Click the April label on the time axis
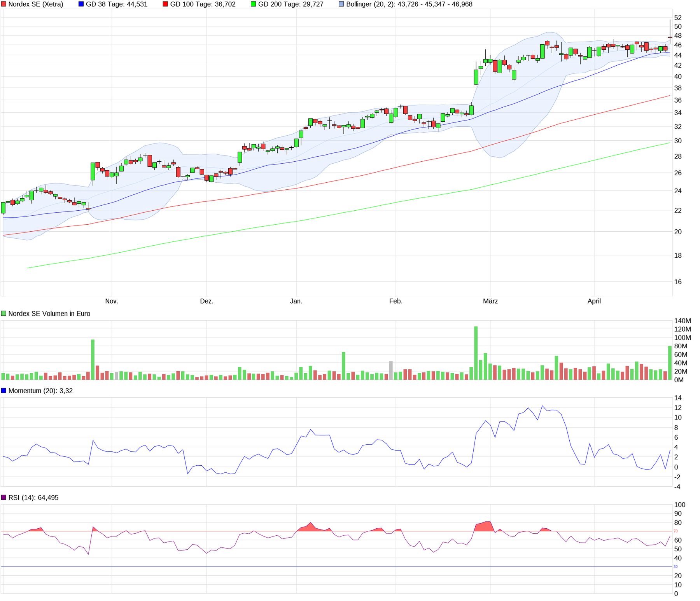This screenshot has width=700, height=601. click(x=594, y=301)
